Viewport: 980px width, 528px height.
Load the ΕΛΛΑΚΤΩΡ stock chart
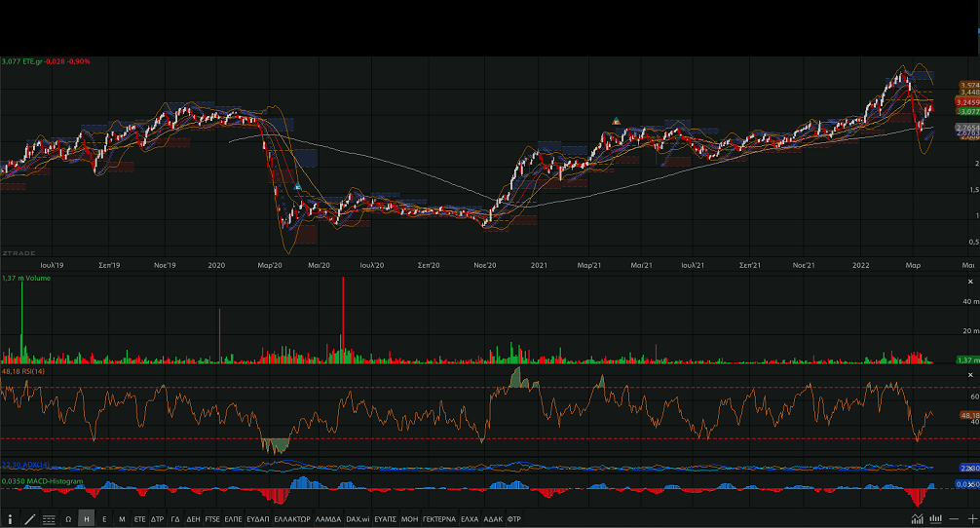[291, 519]
